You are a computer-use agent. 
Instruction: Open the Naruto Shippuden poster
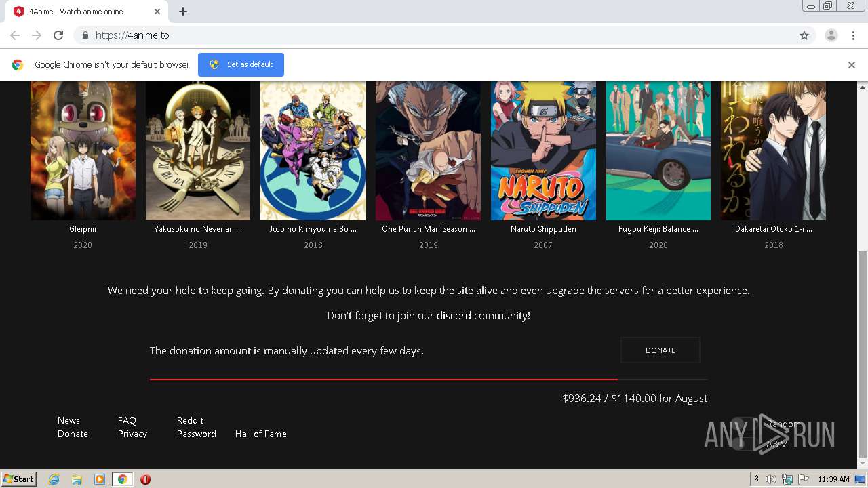543,150
